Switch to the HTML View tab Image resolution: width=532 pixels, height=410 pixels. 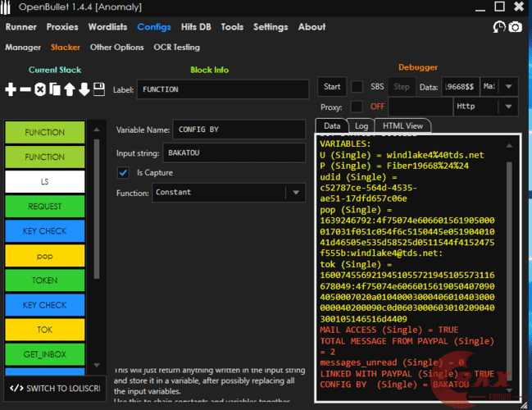[x=402, y=126]
